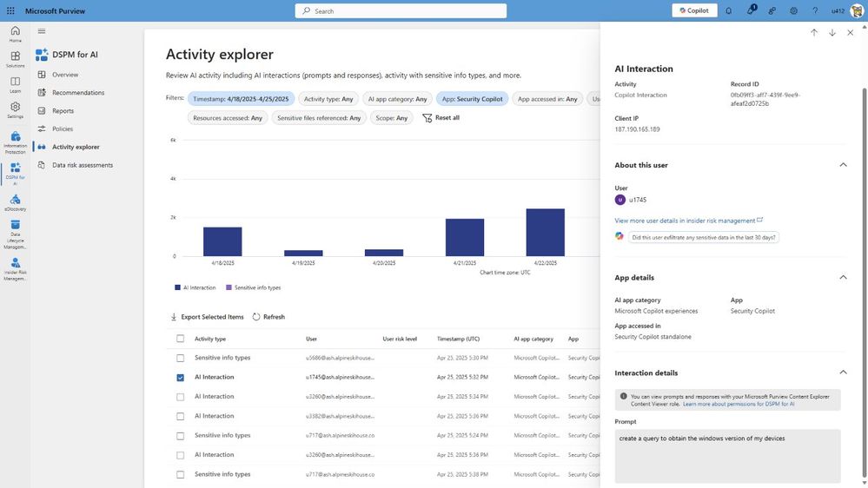Open the app launcher waffle icon
868x488 pixels.
[10, 10]
